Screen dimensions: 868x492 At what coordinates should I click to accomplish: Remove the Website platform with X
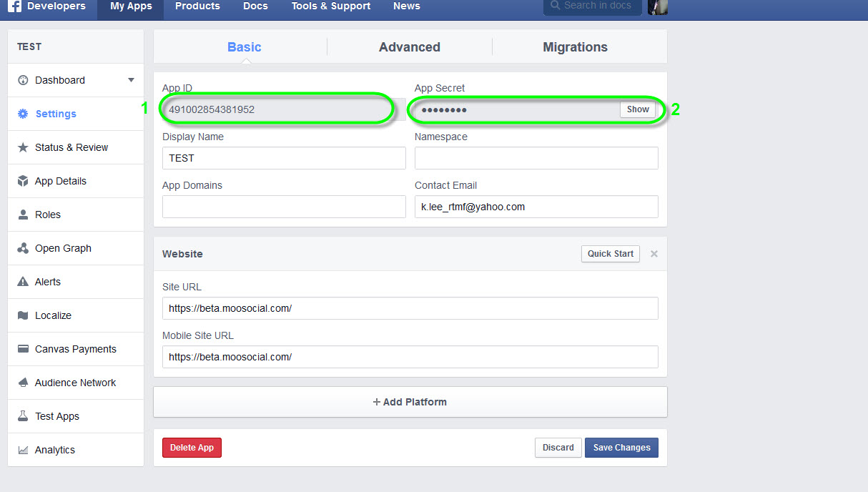654,254
